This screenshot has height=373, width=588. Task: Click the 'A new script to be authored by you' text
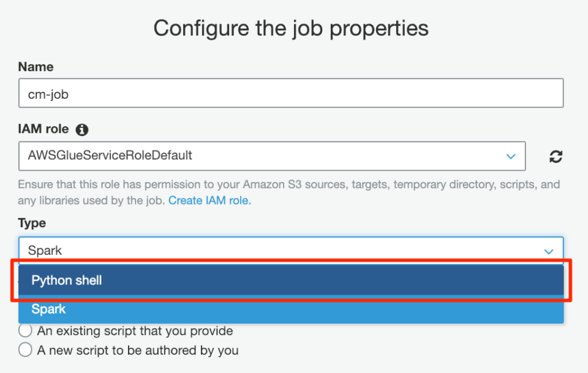pyautogui.click(x=137, y=350)
